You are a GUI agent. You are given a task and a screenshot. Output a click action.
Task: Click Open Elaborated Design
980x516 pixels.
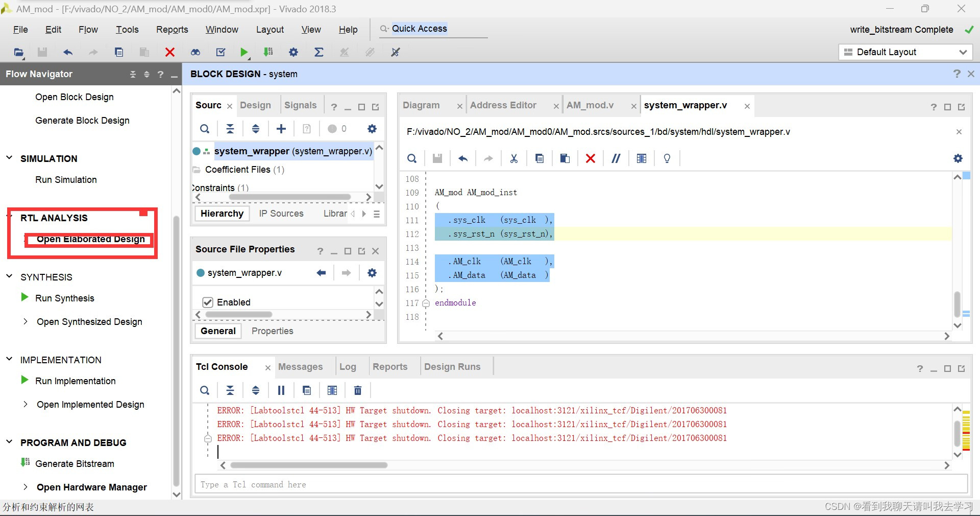coord(91,239)
